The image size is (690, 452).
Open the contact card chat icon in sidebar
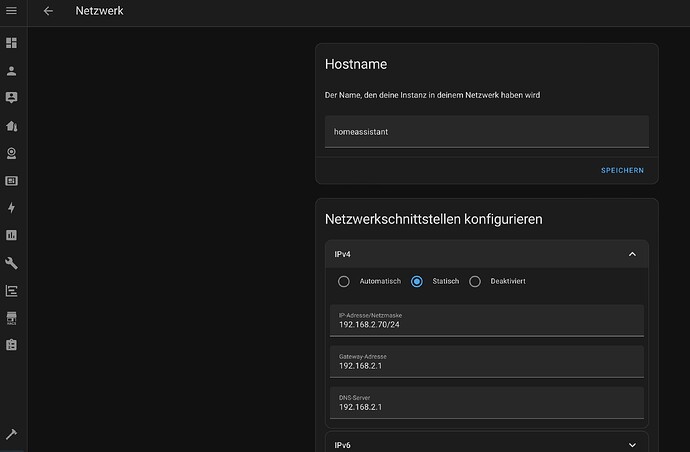pyautogui.click(x=11, y=98)
